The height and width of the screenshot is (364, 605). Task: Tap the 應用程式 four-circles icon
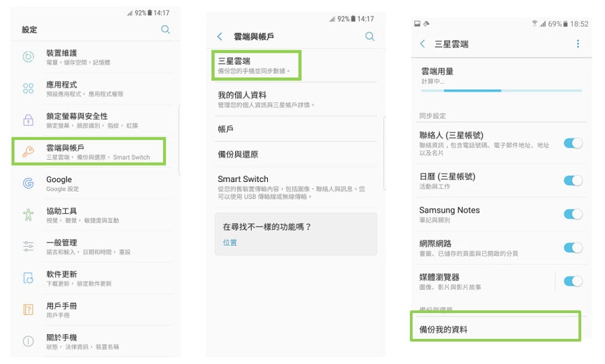[28, 88]
